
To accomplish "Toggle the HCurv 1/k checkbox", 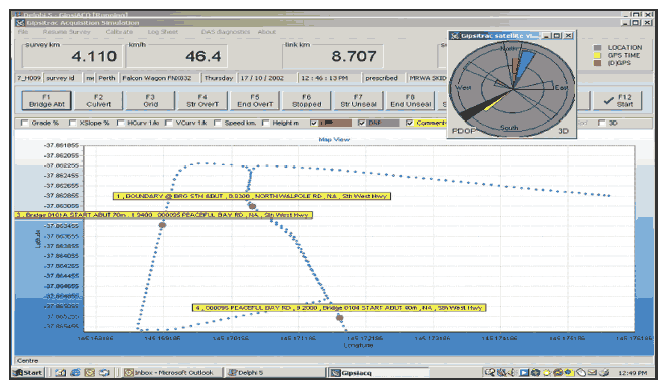I will (x=121, y=123).
